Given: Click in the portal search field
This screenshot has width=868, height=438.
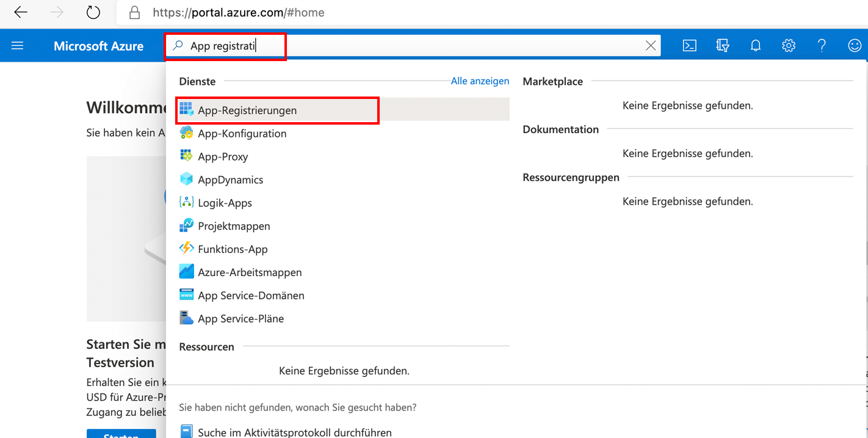Looking at the screenshot, I should (413, 46).
